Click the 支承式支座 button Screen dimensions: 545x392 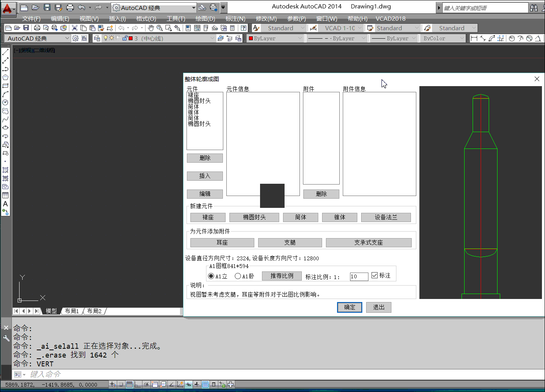click(368, 243)
